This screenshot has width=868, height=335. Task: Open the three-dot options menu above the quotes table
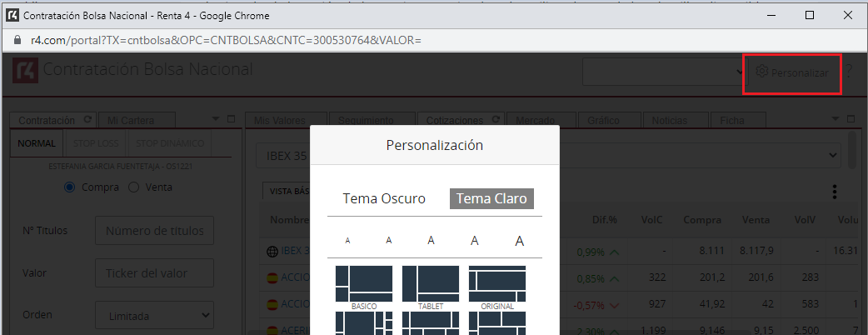click(x=834, y=192)
